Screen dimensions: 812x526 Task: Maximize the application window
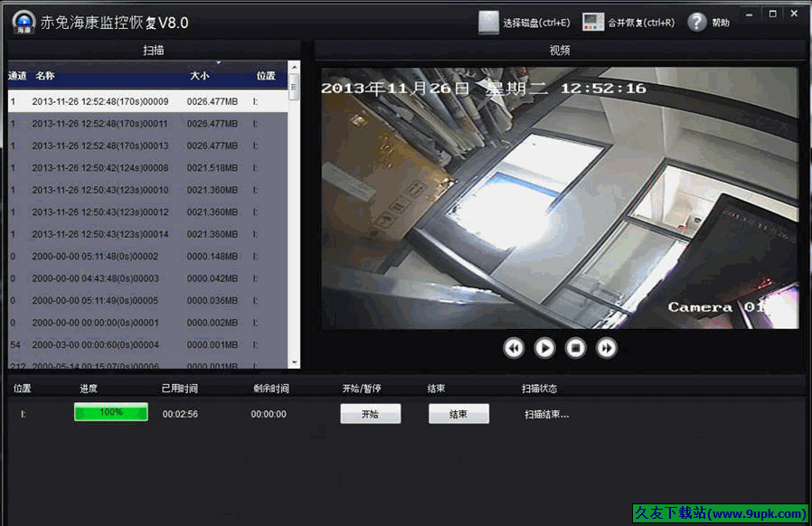coord(772,14)
